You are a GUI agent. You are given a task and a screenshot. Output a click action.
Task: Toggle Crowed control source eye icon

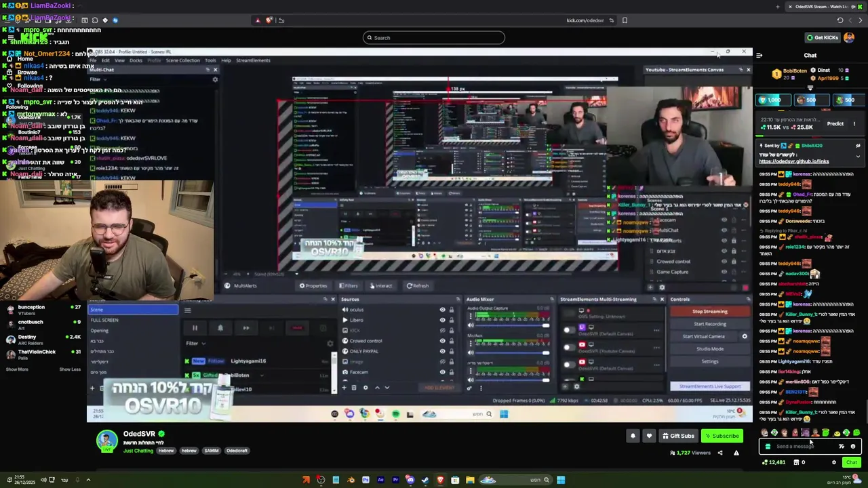[x=443, y=341]
